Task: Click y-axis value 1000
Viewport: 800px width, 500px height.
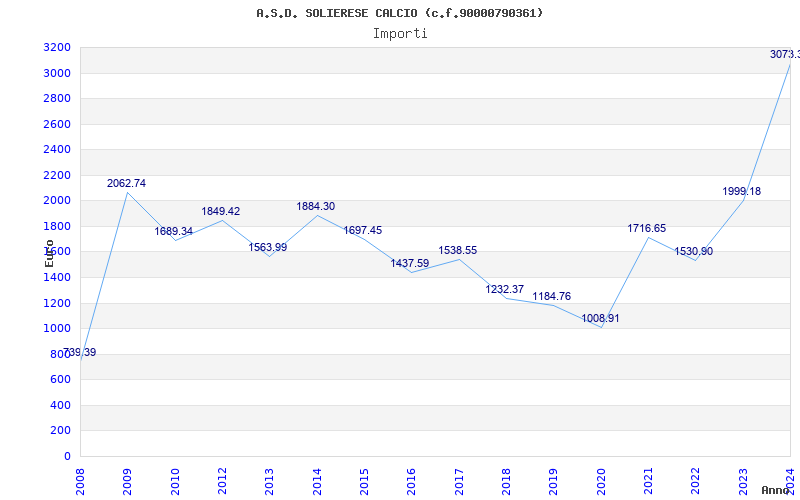Action: (57, 329)
